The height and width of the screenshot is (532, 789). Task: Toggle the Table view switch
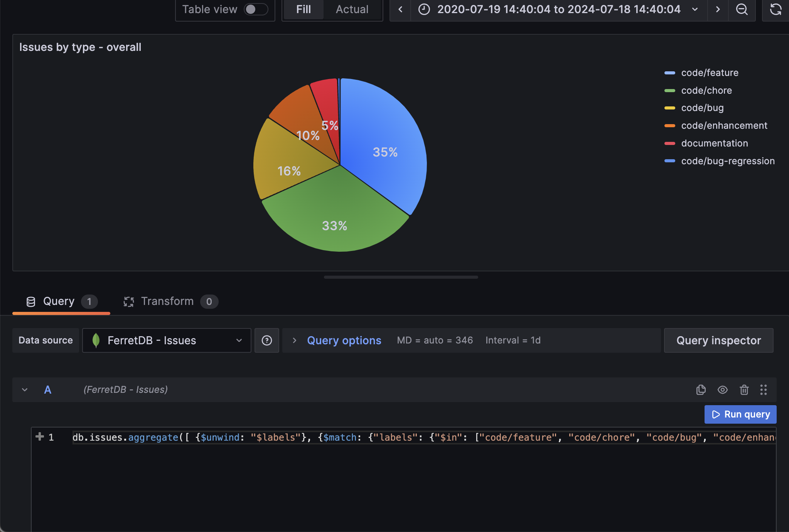tap(256, 9)
